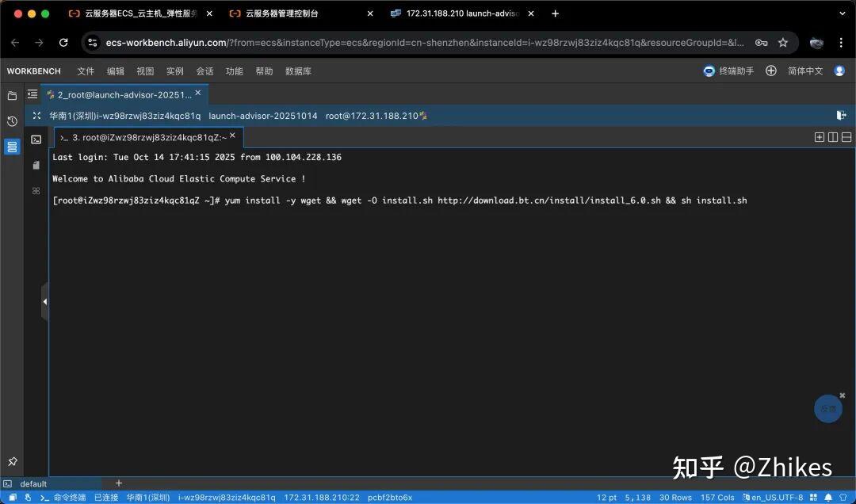Image resolution: width=856 pixels, height=504 pixels.
Task: Click the pin icon at sidebar bottom
Action: pyautogui.click(x=12, y=461)
